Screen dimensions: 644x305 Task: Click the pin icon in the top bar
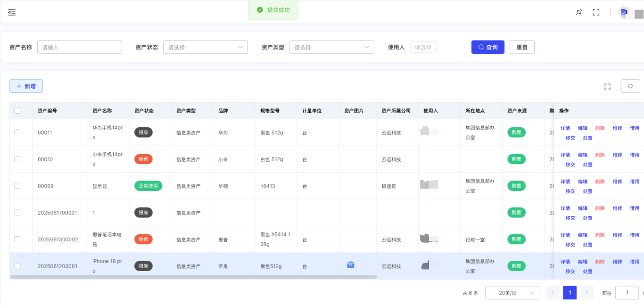pyautogui.click(x=579, y=12)
